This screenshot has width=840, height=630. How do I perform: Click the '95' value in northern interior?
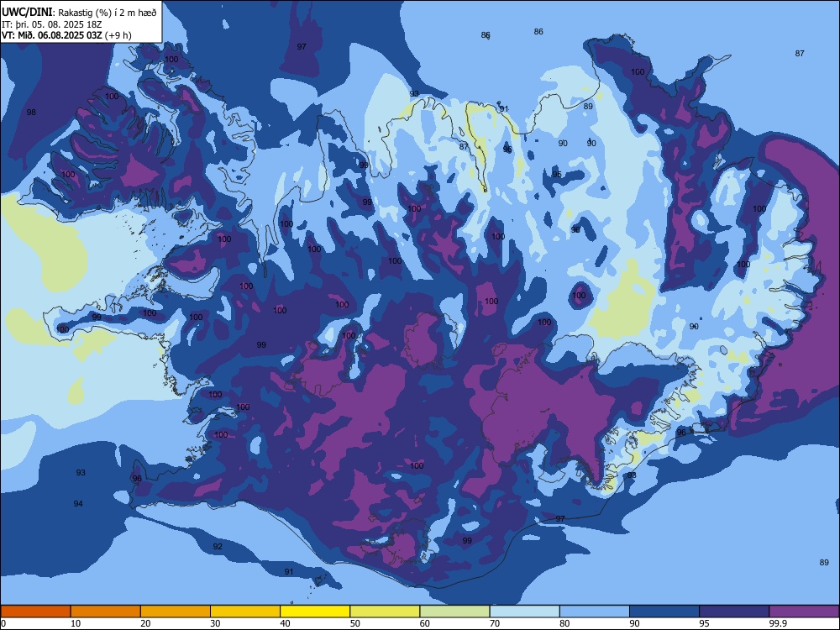click(557, 174)
